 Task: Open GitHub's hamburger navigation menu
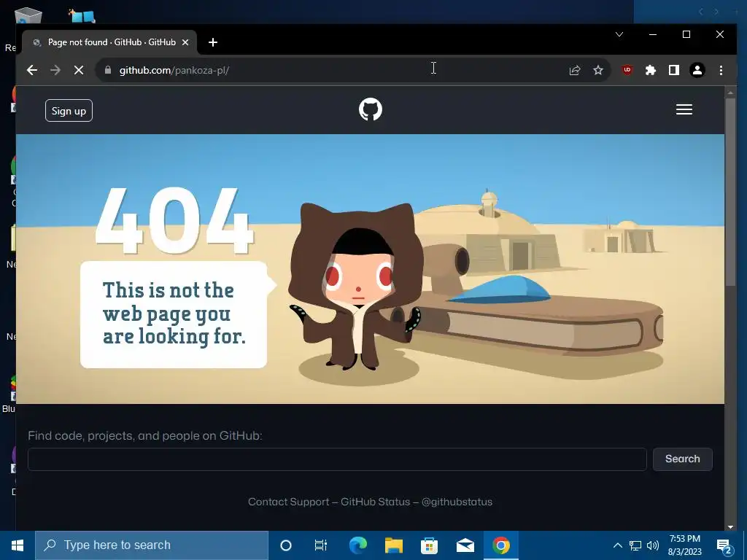click(x=684, y=109)
